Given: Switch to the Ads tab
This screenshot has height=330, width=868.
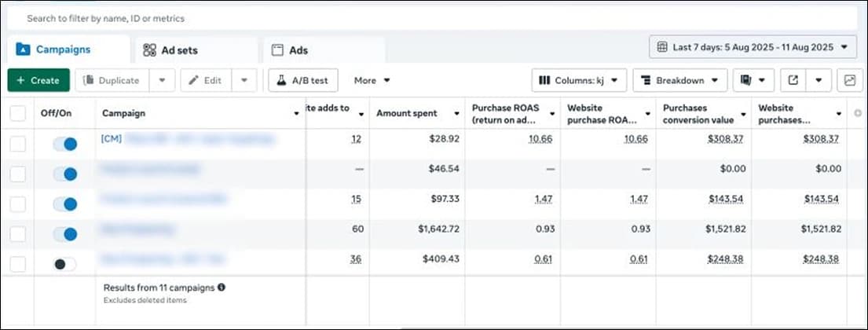Looking at the screenshot, I should (324, 50).
